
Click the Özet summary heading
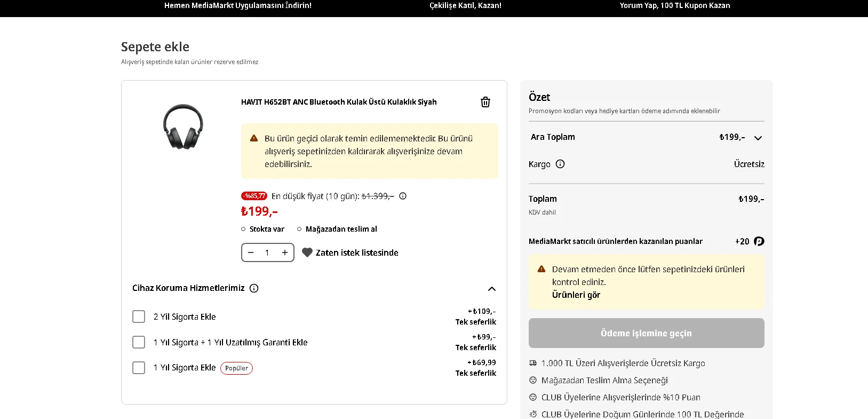tap(539, 97)
